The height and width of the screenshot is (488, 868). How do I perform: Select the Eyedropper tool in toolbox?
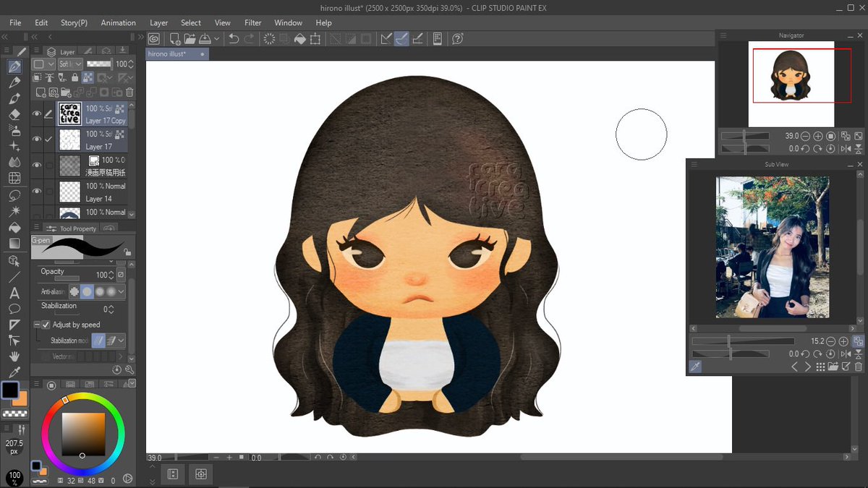[x=14, y=372]
